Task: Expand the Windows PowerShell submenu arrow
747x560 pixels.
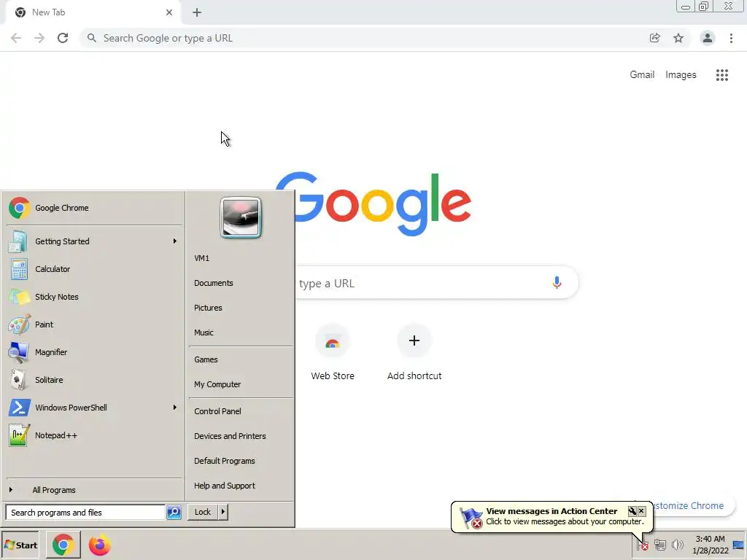Action: [x=175, y=408]
